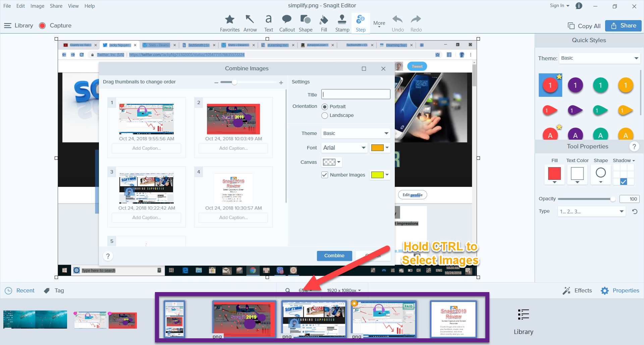This screenshot has height=345, width=644.
Task: Click the Combine button
Action: tap(334, 256)
